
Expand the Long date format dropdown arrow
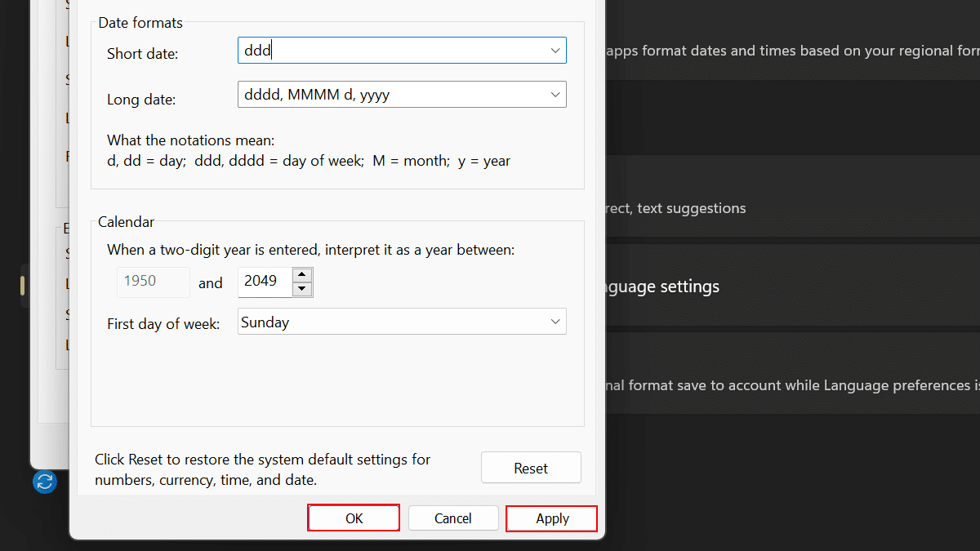point(555,95)
